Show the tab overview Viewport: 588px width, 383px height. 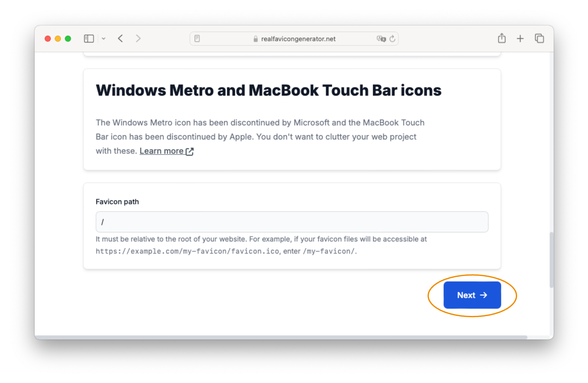click(x=539, y=39)
